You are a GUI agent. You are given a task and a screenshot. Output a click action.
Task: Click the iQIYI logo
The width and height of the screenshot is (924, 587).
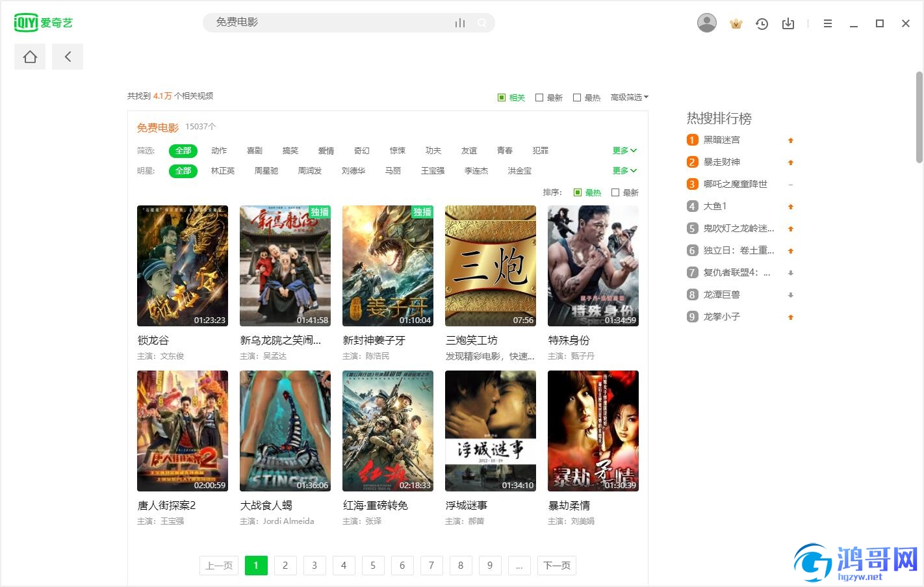tap(44, 23)
